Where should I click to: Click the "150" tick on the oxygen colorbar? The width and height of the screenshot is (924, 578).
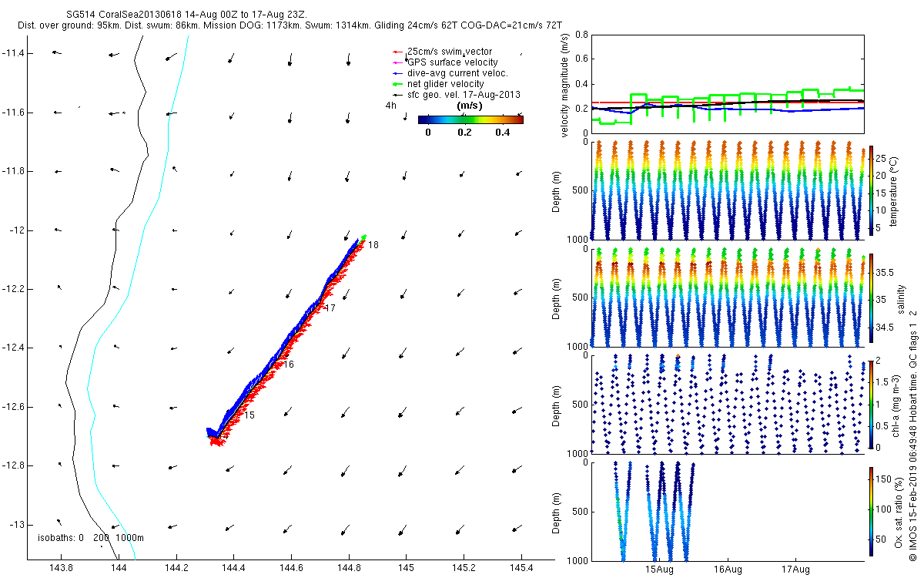click(x=883, y=479)
